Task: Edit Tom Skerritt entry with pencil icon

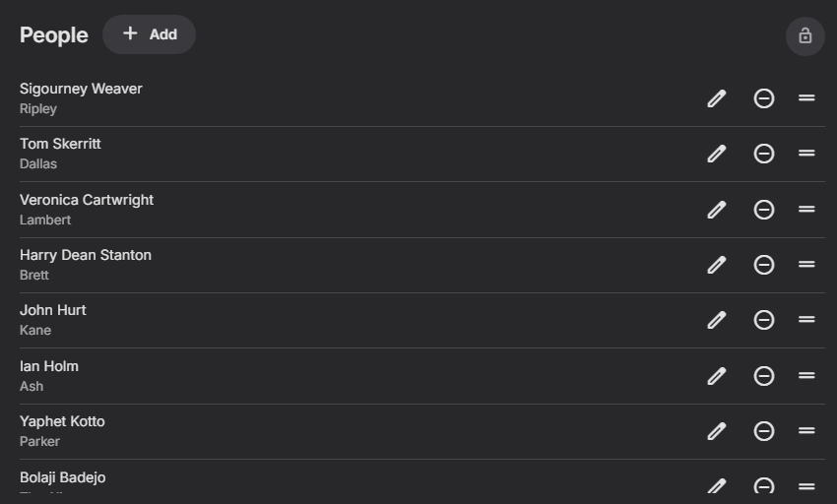Action: (x=716, y=154)
